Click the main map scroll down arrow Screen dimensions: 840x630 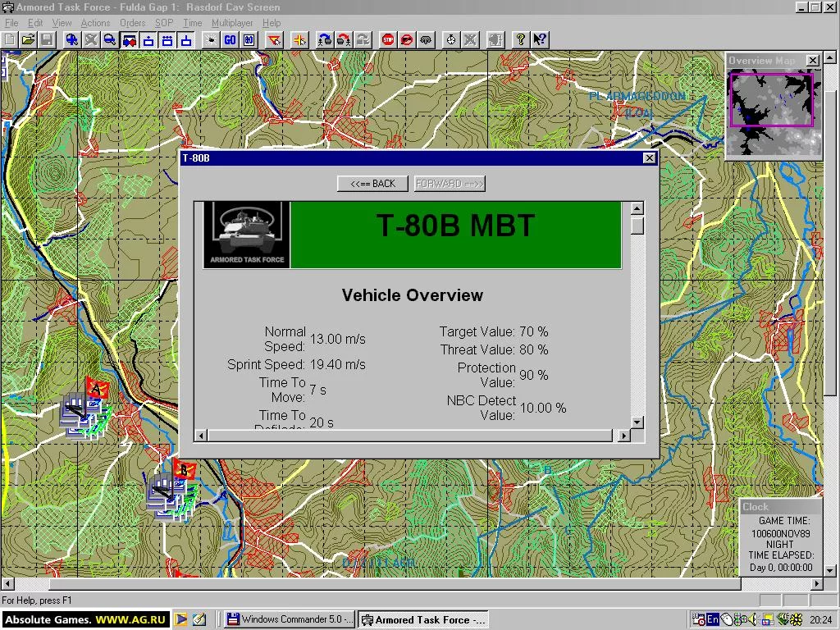click(830, 571)
